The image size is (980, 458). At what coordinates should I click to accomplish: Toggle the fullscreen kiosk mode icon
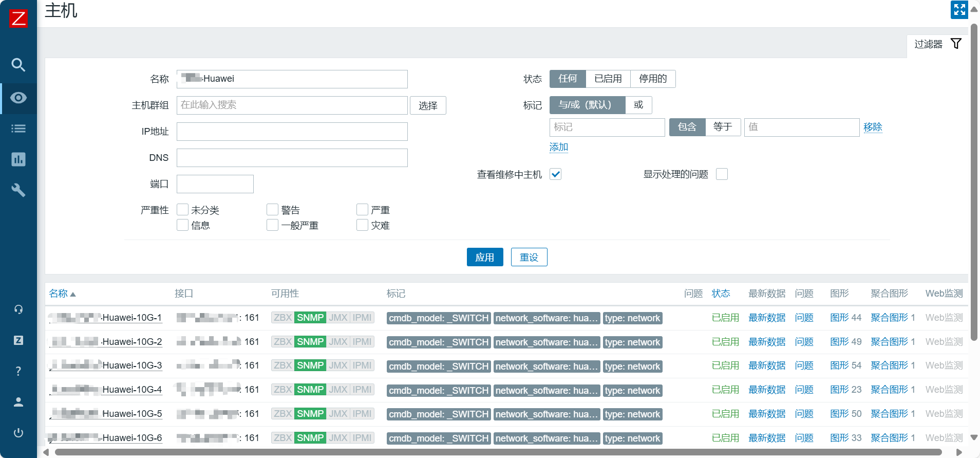959,10
